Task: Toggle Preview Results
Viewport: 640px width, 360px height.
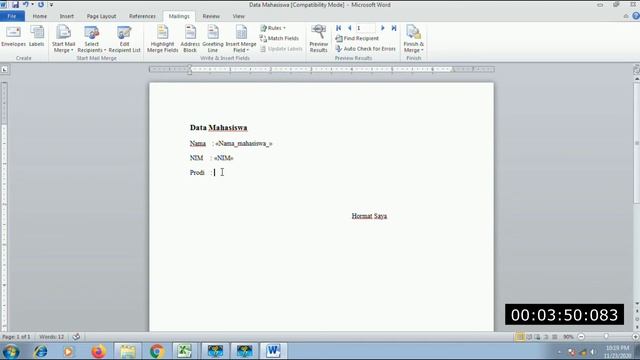Action: 318,38
